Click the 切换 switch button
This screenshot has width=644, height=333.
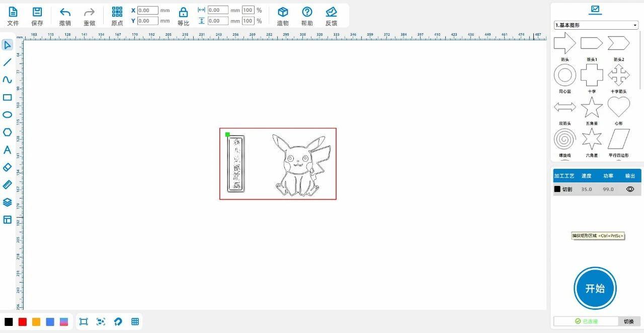coord(628,321)
